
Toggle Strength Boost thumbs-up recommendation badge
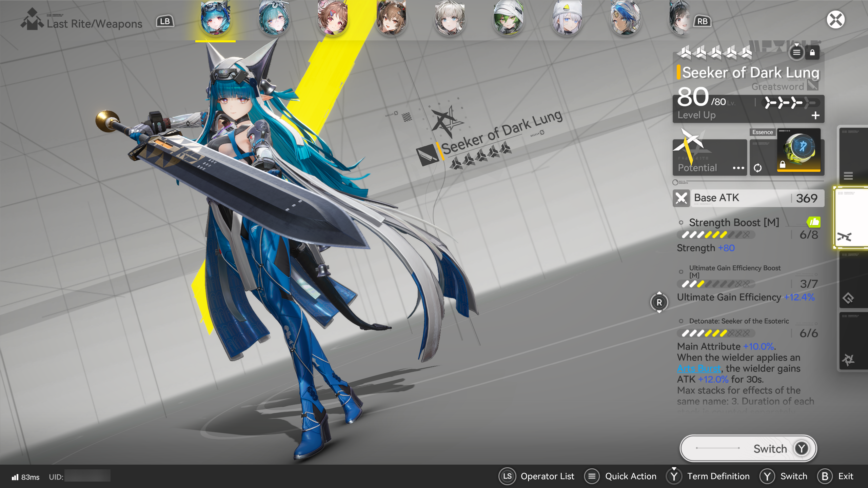[x=813, y=222]
